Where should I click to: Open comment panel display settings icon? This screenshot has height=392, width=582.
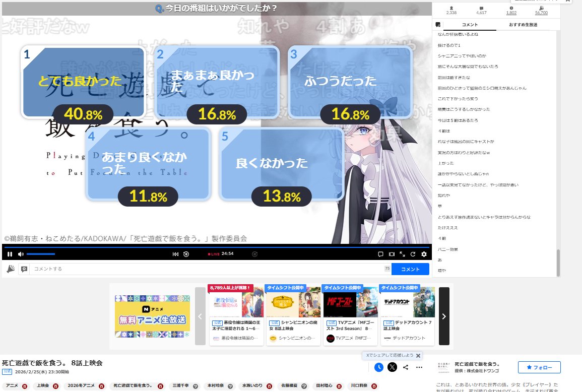coord(438,25)
